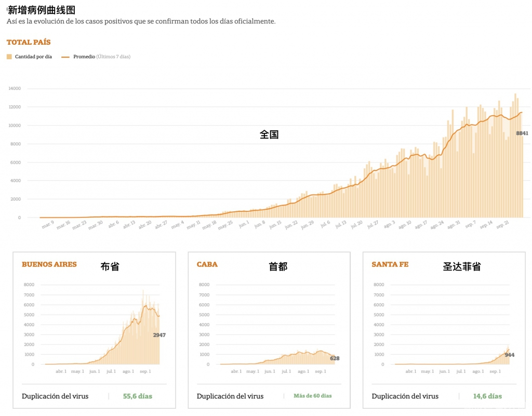This screenshot has height=416, width=532.
Task: Click the 2947 value in Buenos Aires chart
Action: [160, 335]
